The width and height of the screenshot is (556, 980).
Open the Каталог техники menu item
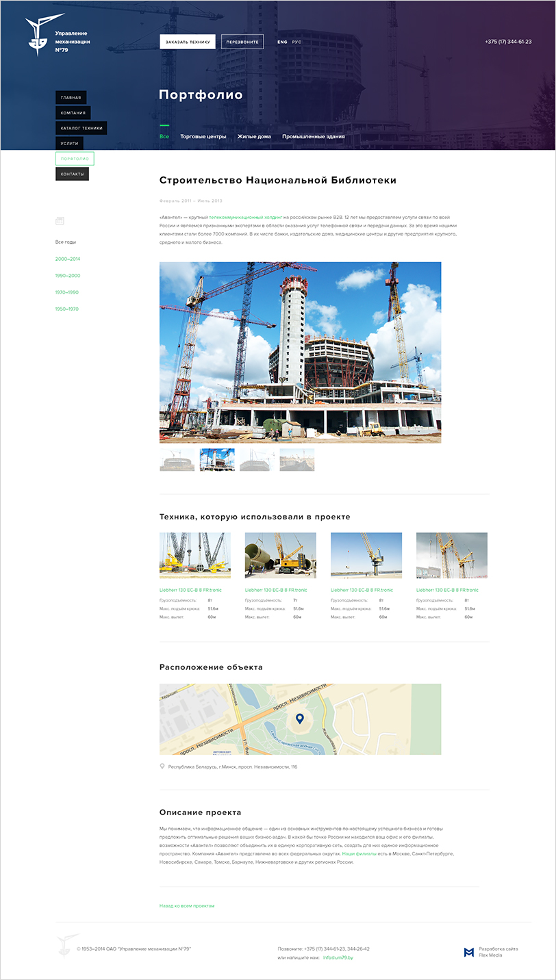tap(81, 128)
